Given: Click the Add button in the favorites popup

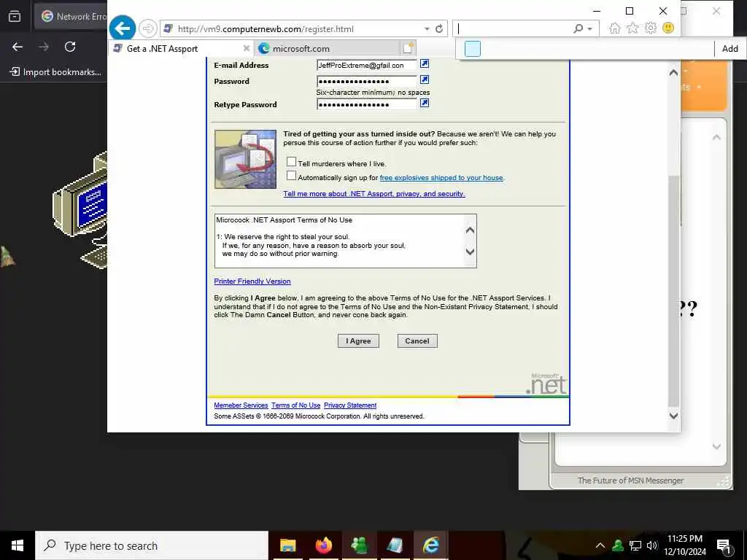Looking at the screenshot, I should pos(729,49).
